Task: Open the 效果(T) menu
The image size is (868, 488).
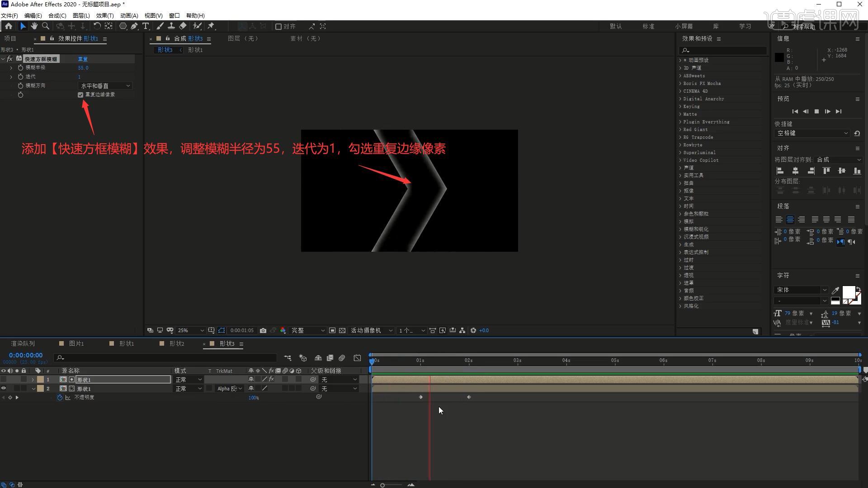Action: tap(104, 15)
